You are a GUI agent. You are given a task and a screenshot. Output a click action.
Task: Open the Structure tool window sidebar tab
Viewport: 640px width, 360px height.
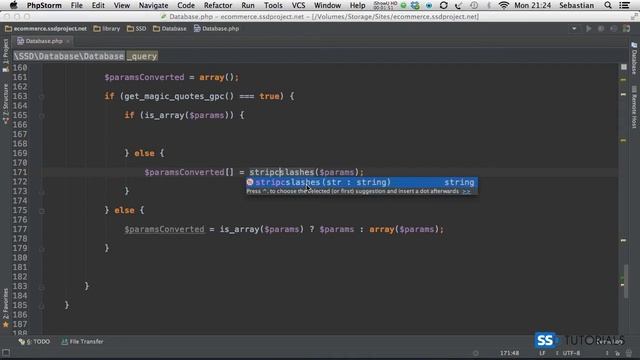point(5,104)
